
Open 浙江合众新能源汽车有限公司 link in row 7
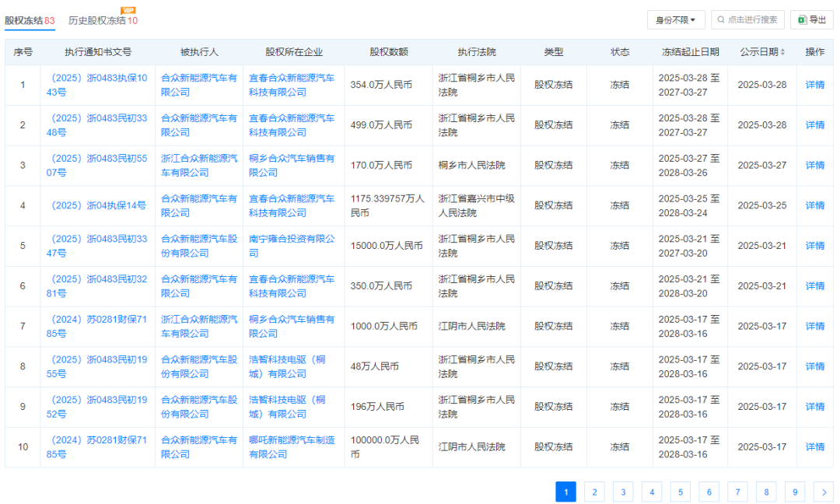(x=199, y=326)
